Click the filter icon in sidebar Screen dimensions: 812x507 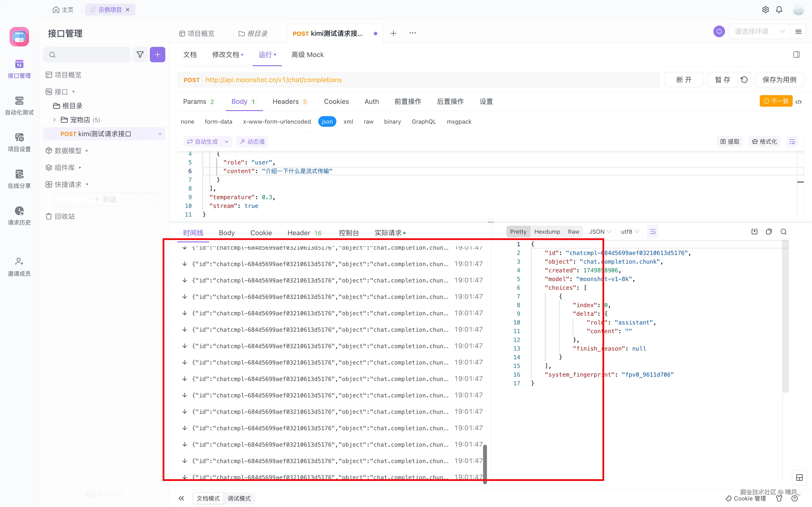click(x=140, y=55)
